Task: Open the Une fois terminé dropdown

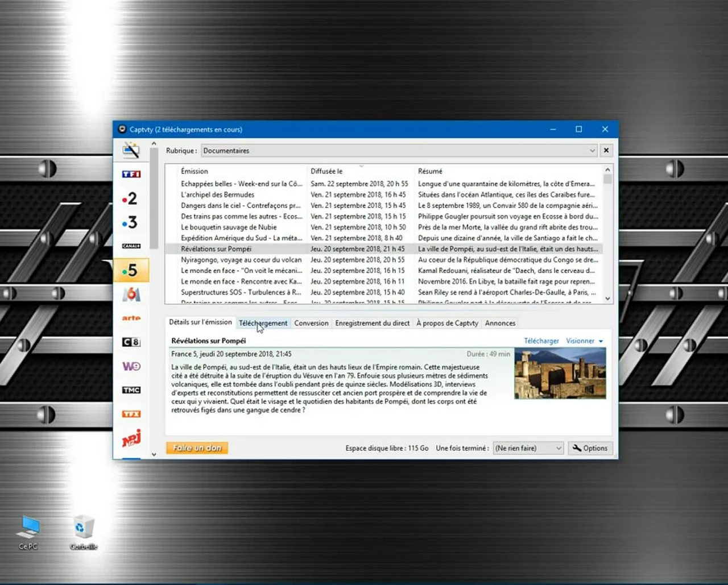Action: 528,448
